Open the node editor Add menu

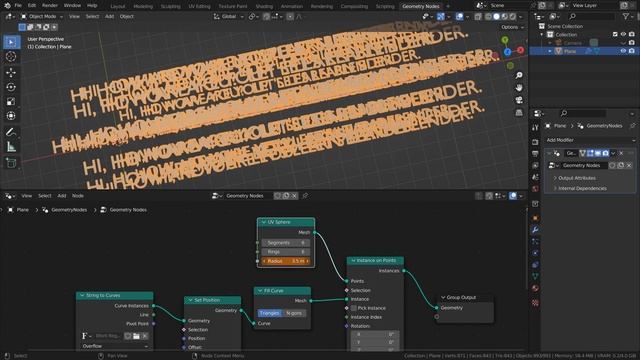[62, 196]
